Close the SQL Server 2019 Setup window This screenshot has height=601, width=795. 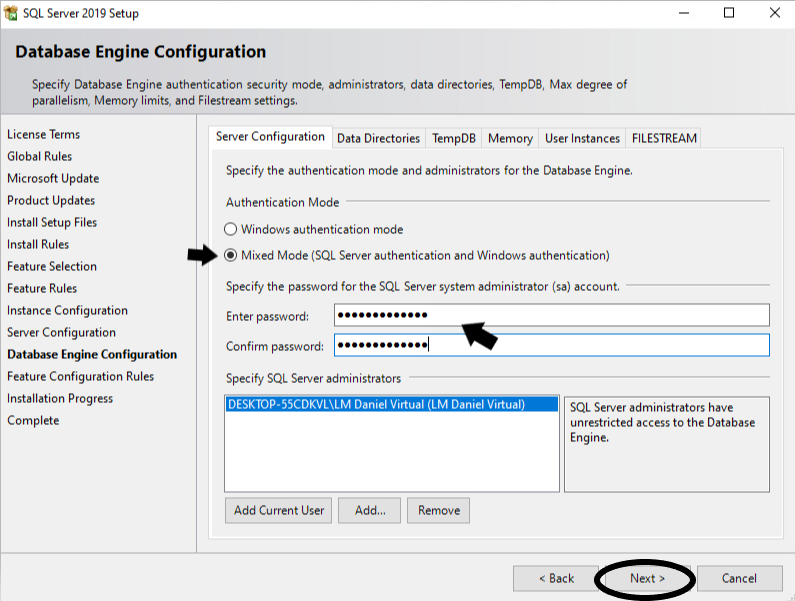tap(774, 13)
